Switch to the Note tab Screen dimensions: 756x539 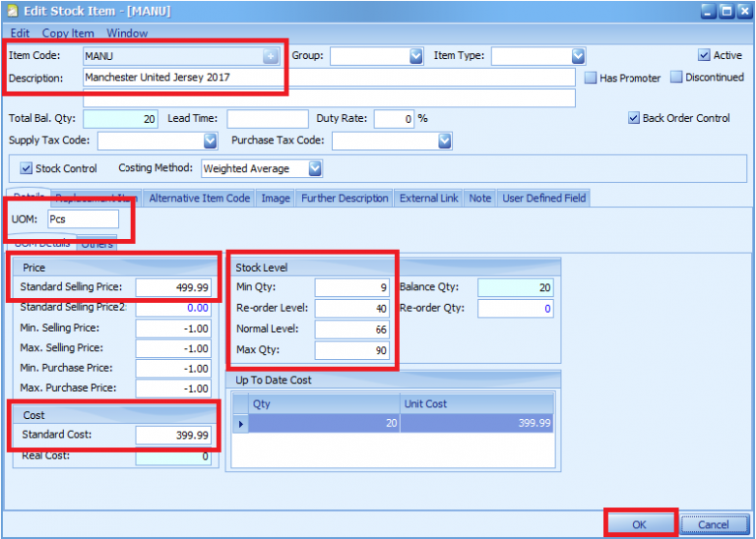479,198
